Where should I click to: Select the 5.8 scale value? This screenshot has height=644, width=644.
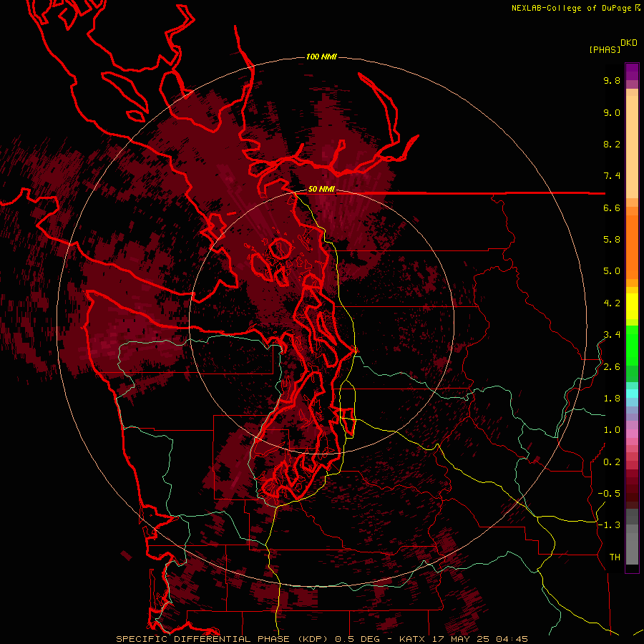tap(612, 240)
